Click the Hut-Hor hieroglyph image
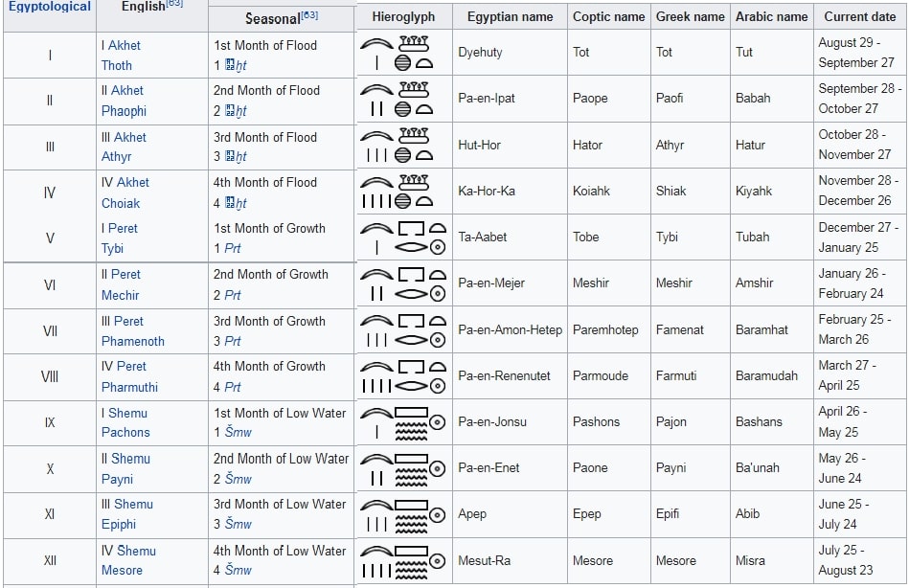909x588 pixels. [x=397, y=145]
